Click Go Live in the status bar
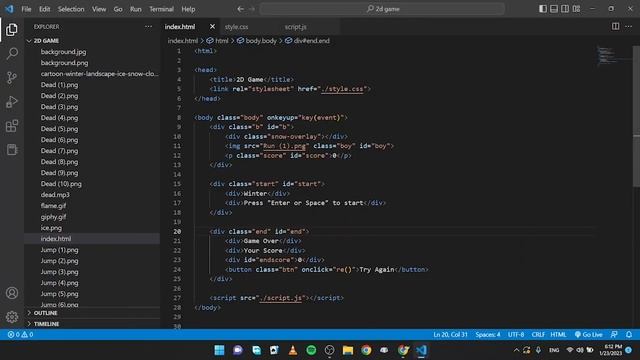 point(588,334)
